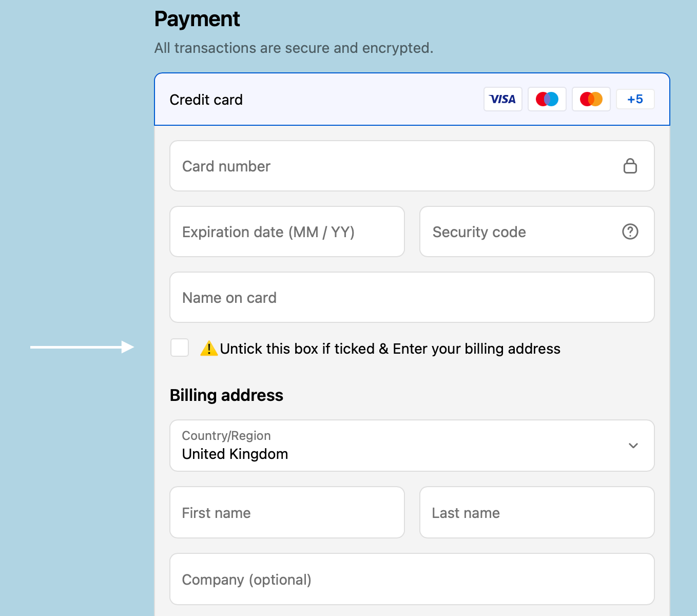
Task: Click the Company (optional) field
Action: [x=412, y=579]
